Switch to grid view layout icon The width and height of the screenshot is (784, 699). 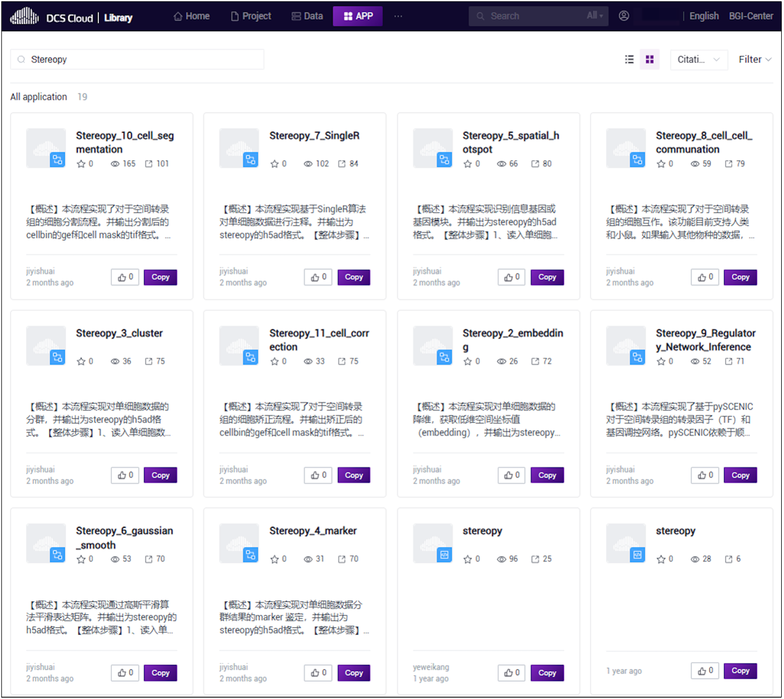coord(649,59)
